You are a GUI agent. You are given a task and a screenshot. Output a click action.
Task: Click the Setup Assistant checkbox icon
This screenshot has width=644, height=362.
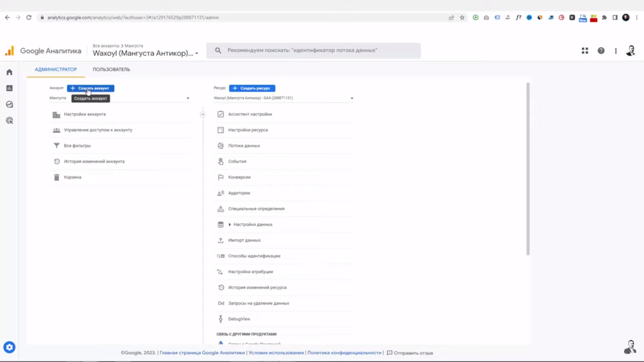point(221,114)
